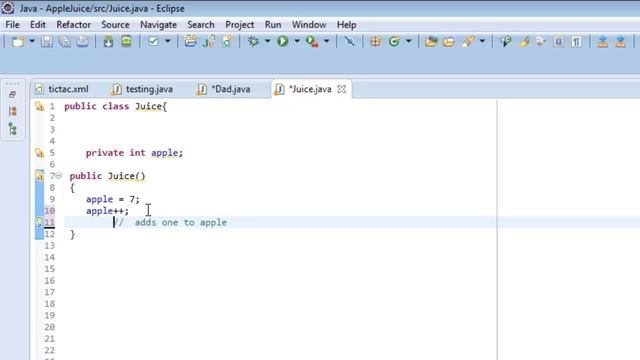Open dropdown next to checkmark icon
Viewport: 640px width, 360px height.
pos(167,42)
